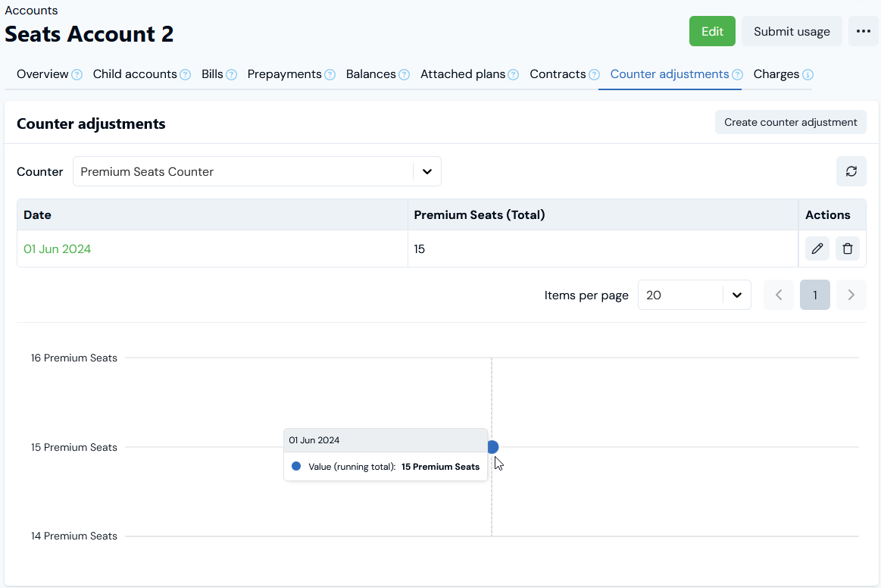Refresh the counter adjustments list

coord(851,171)
